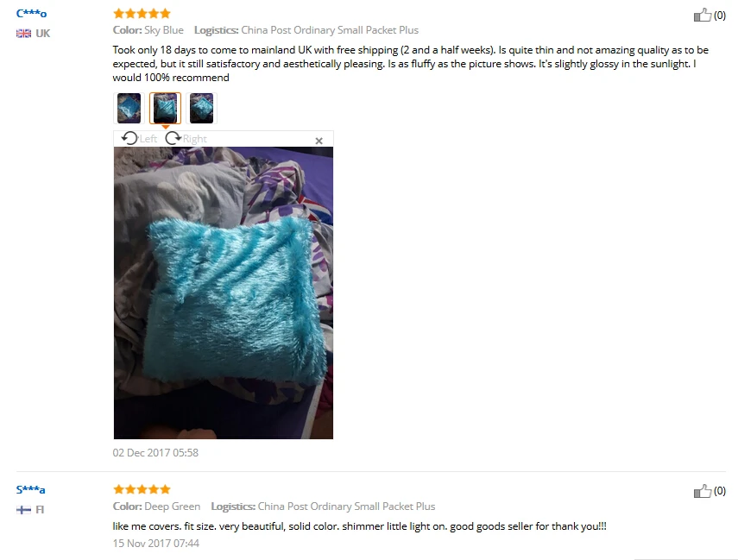Click the 'Right' rotate label
Image resolution: width=738 pixels, height=560 pixels.
195,139
